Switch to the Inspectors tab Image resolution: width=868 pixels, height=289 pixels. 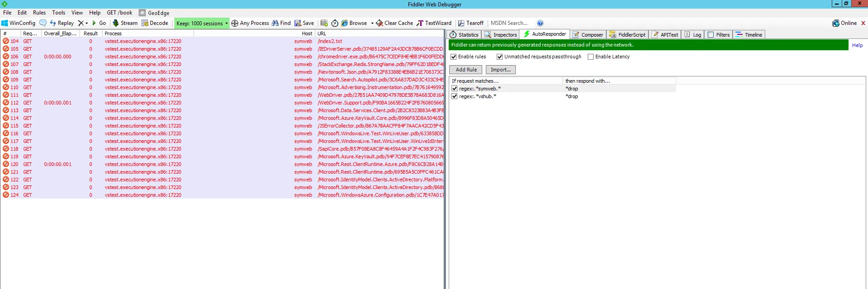[500, 35]
